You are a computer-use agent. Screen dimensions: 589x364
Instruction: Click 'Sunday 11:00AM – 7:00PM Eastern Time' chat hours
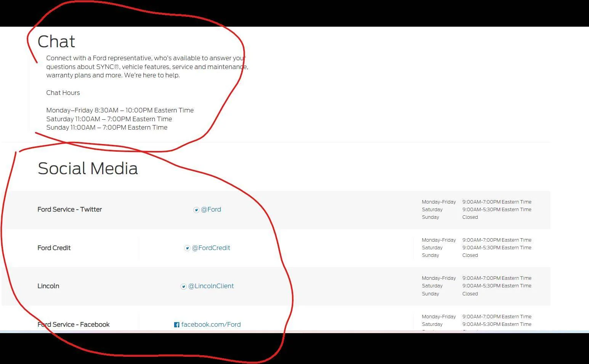(107, 127)
